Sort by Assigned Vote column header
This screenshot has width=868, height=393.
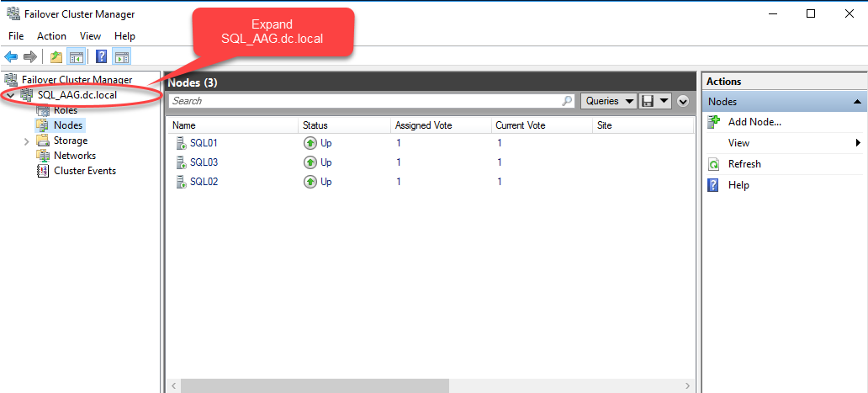click(442, 125)
